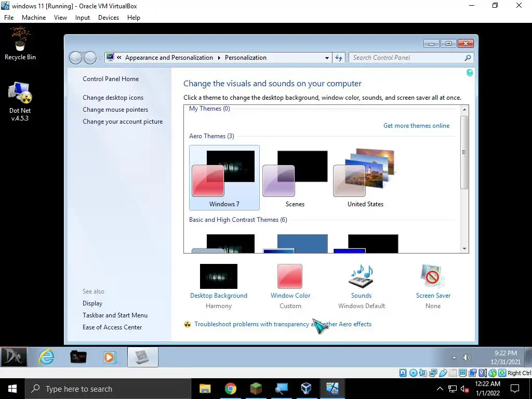The width and height of the screenshot is (532, 399).
Task: Click the host Type here to search box
Action: [x=108, y=389]
